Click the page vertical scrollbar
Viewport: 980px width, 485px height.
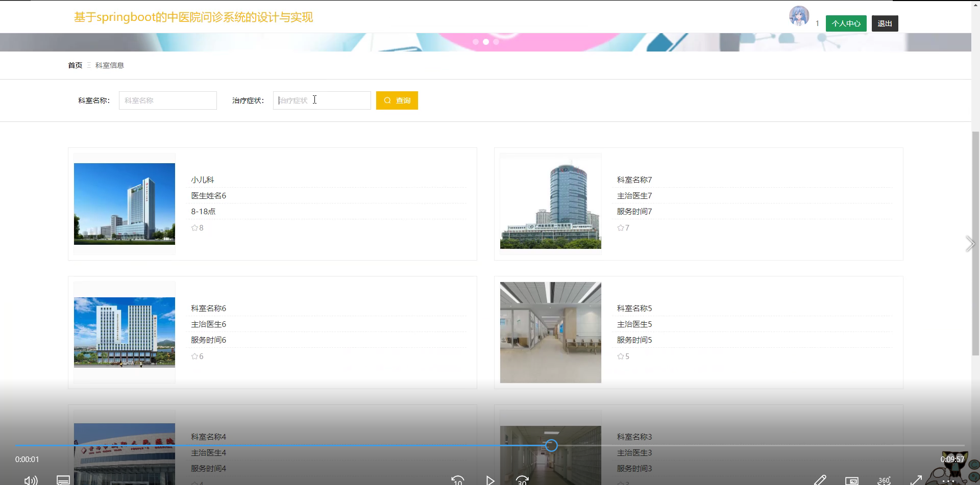pyautogui.click(x=975, y=243)
